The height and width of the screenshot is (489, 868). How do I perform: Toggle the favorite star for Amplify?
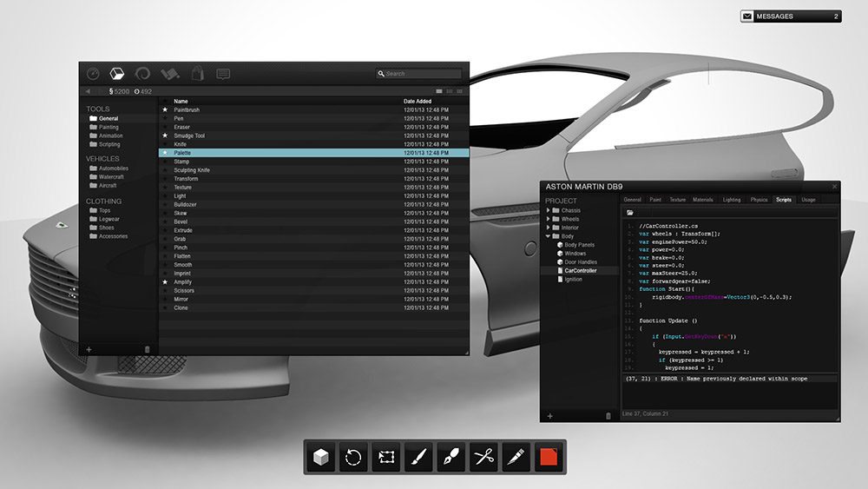pyautogui.click(x=165, y=282)
